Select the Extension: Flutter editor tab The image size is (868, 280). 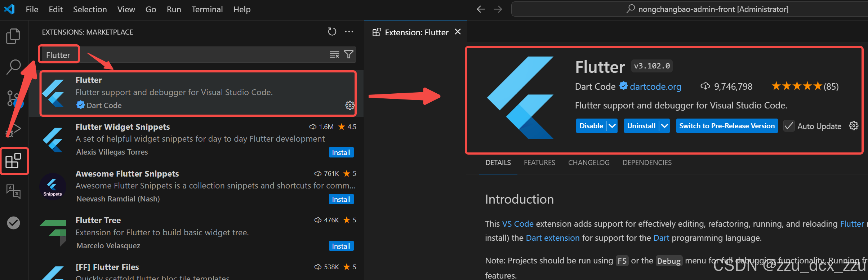(x=415, y=32)
